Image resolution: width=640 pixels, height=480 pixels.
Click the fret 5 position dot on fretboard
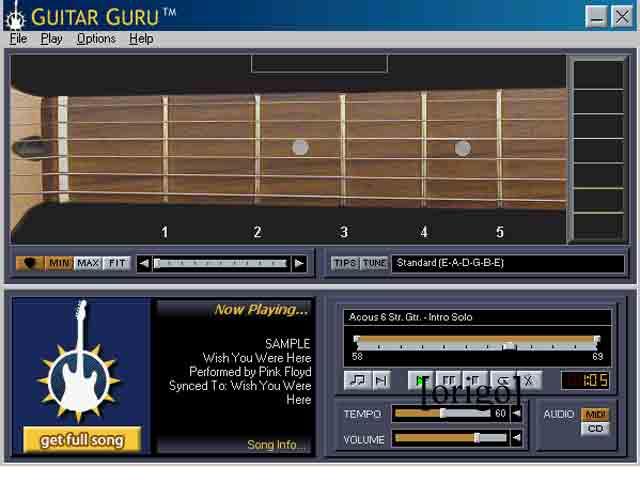pos(462,148)
